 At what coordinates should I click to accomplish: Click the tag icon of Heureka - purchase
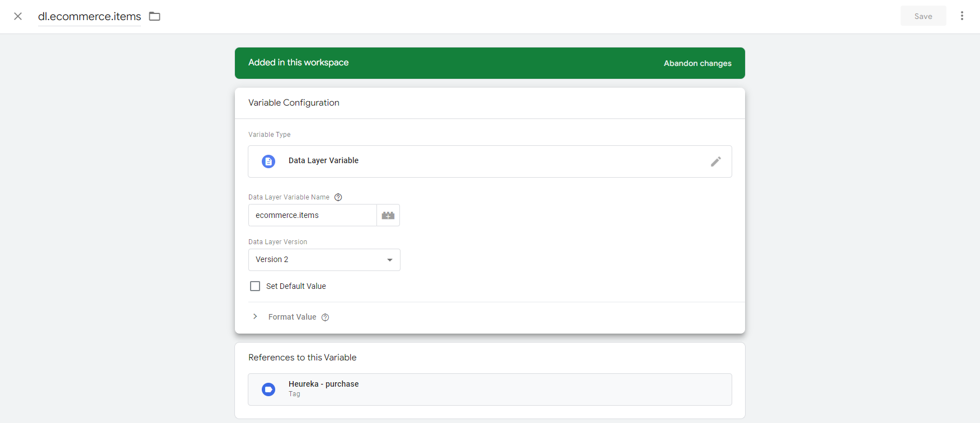(x=268, y=389)
